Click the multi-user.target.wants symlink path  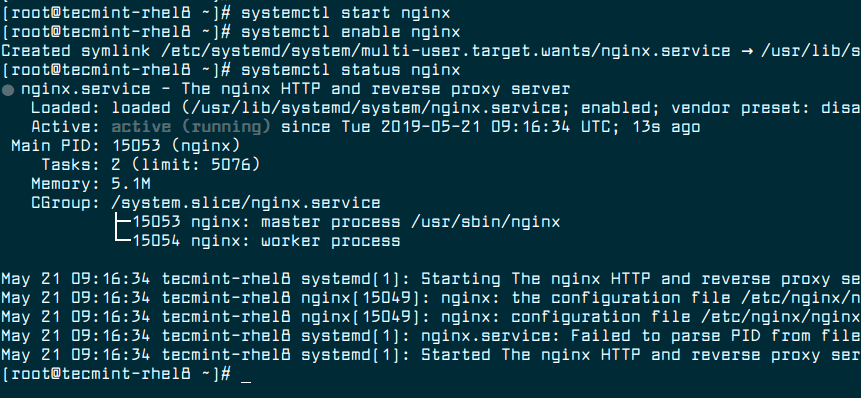coord(446,52)
